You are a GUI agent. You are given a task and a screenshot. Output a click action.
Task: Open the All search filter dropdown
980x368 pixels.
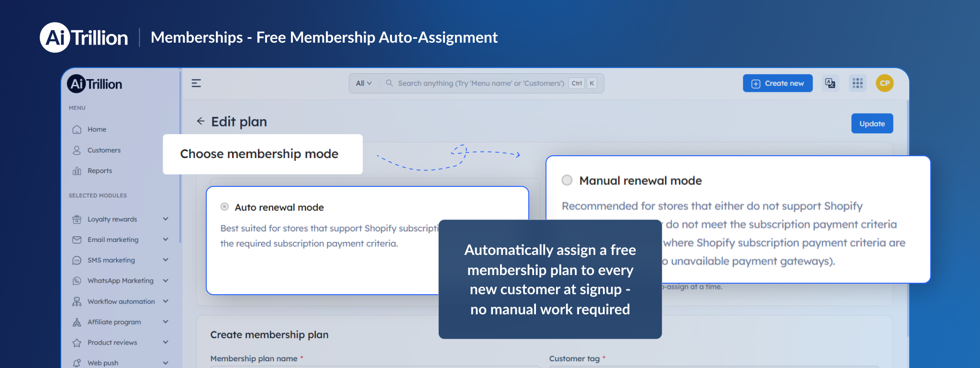click(364, 83)
